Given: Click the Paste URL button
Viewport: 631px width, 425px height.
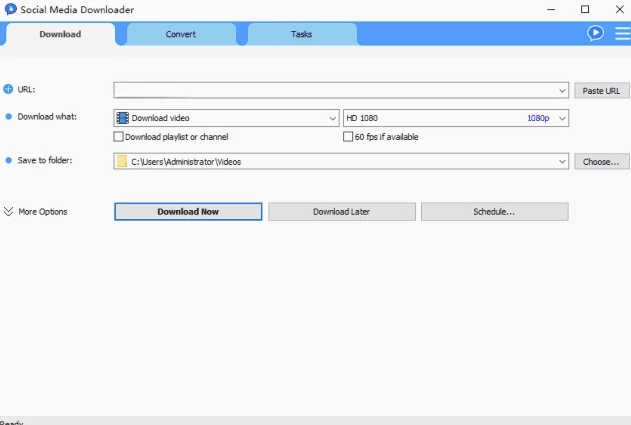Looking at the screenshot, I should point(601,90).
